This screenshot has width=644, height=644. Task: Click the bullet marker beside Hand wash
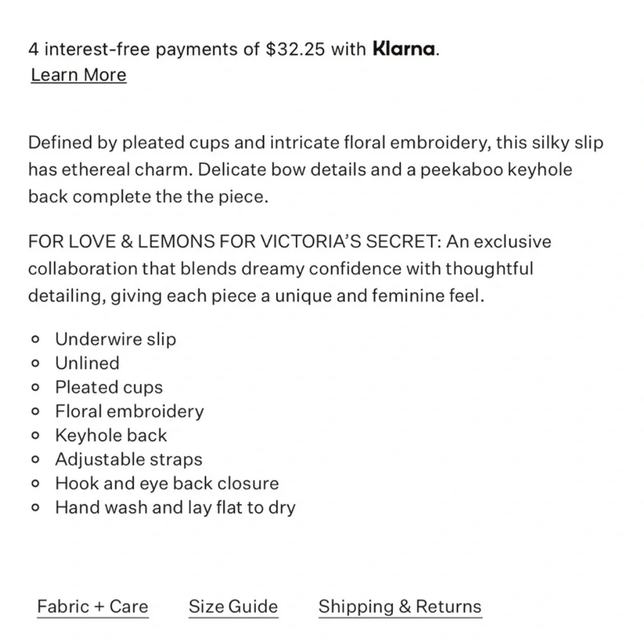[x=35, y=508]
